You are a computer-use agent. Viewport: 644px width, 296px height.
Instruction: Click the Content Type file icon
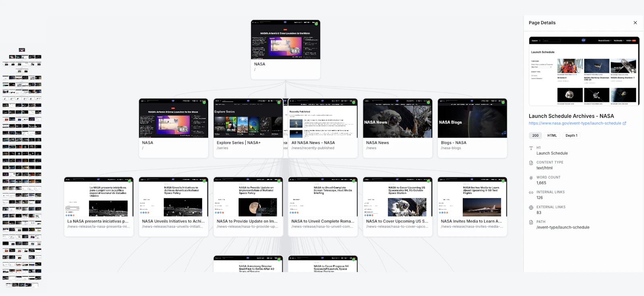coord(531,163)
